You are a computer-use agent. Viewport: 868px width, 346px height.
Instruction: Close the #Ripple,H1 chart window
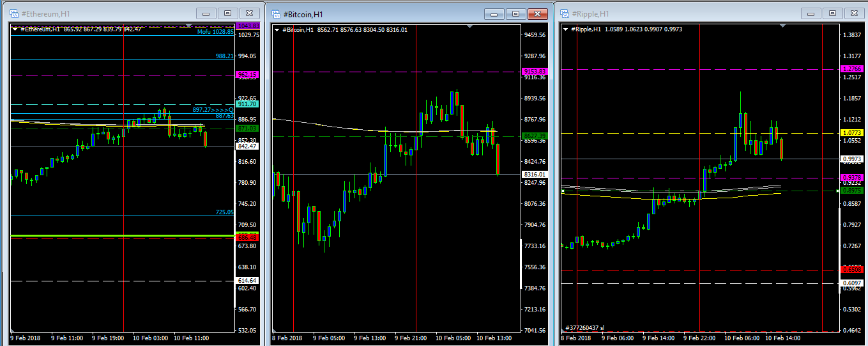(855, 13)
